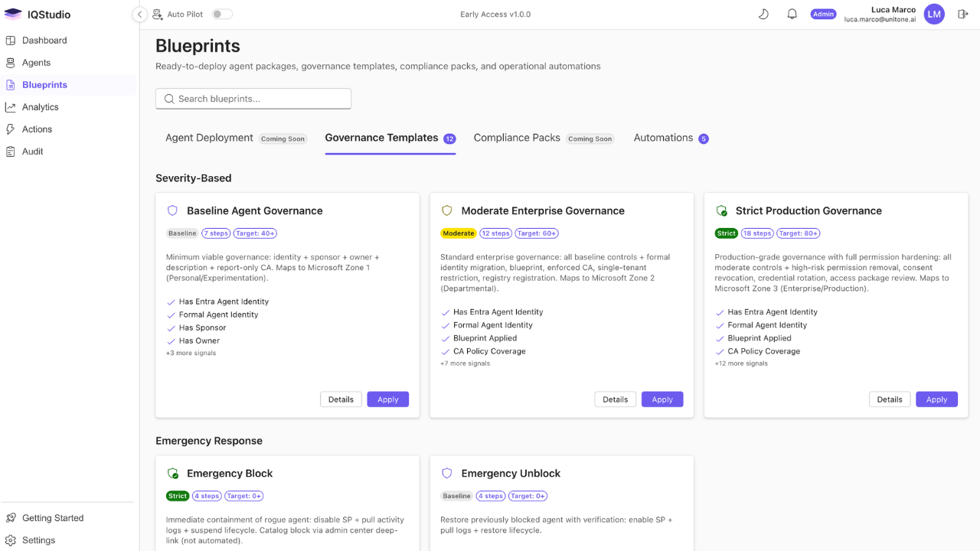Click the luca.marco@unitone.ai email text
Viewport: 980px width, 551px height.
[880, 20]
